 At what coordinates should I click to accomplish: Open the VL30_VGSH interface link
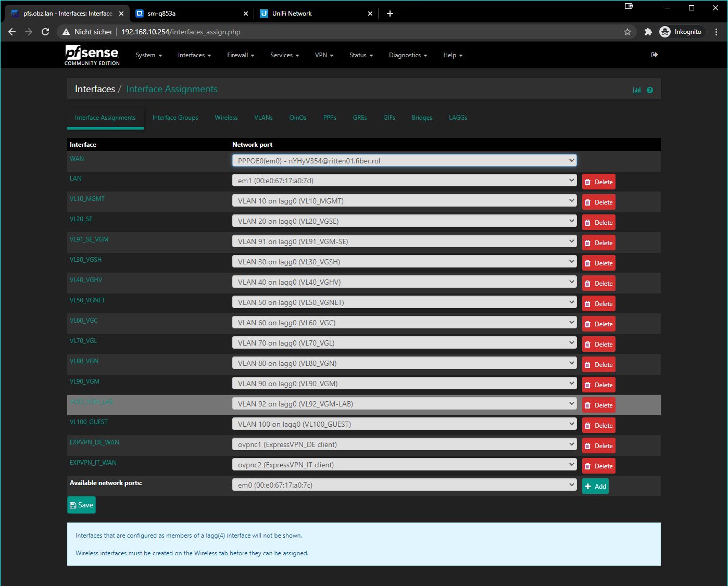click(x=85, y=260)
